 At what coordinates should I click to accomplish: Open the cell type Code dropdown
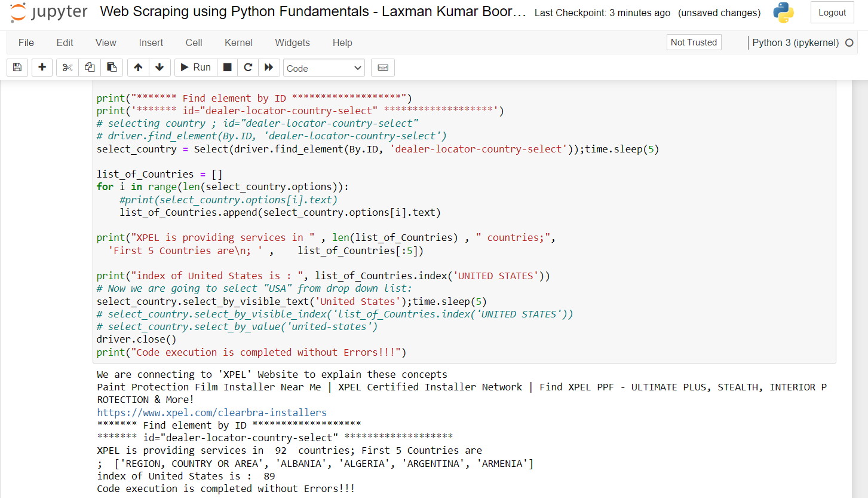coord(324,68)
